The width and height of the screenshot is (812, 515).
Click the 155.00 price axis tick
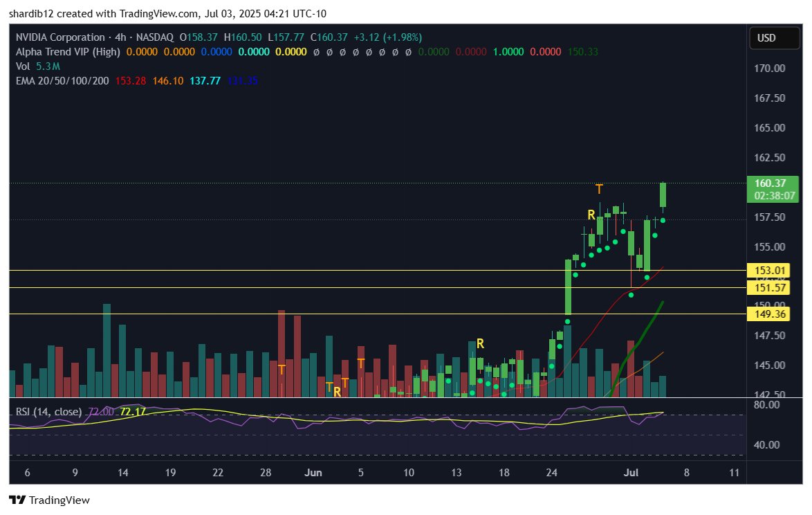tap(769, 246)
